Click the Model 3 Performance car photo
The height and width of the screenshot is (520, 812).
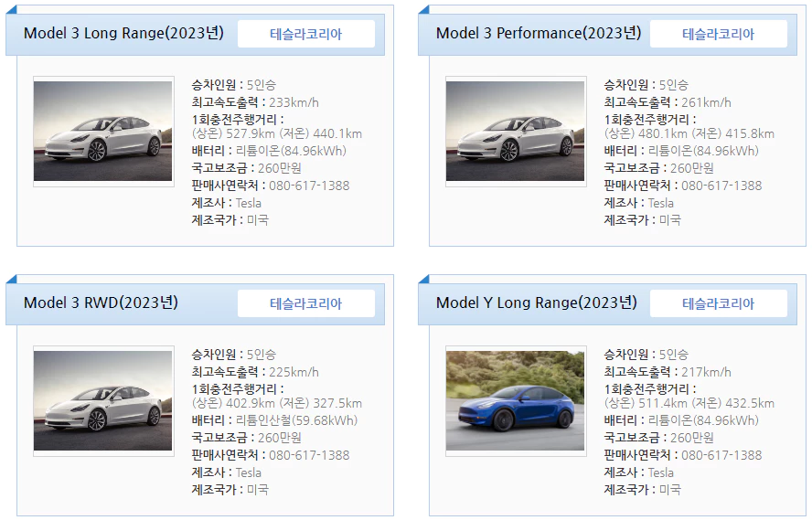[515, 131]
